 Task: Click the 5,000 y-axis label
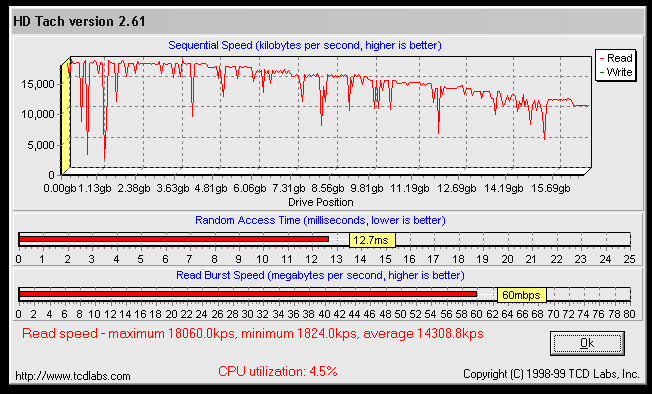click(41, 145)
